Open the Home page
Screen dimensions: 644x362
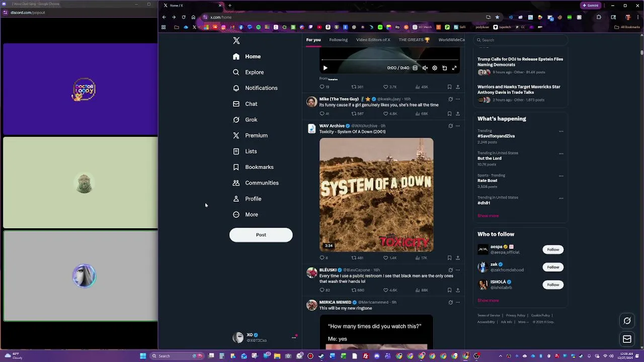pyautogui.click(x=247, y=57)
